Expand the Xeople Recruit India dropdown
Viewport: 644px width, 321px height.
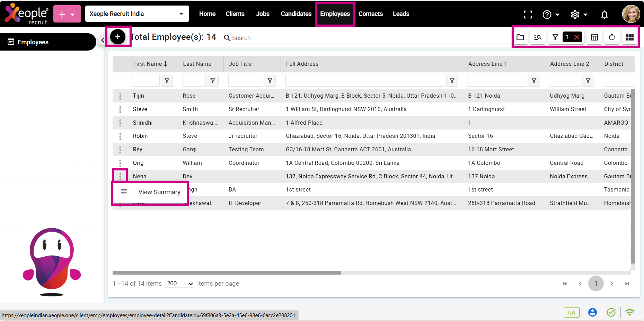(x=181, y=14)
